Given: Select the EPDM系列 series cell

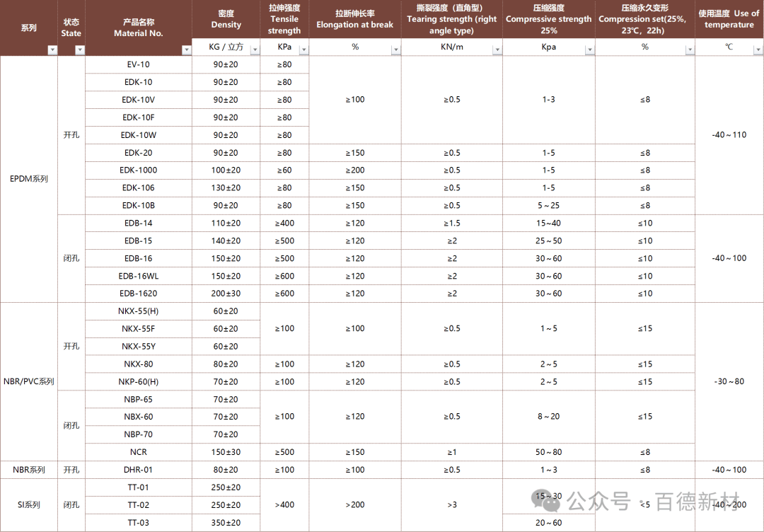Looking at the screenshot, I should pos(29,179).
